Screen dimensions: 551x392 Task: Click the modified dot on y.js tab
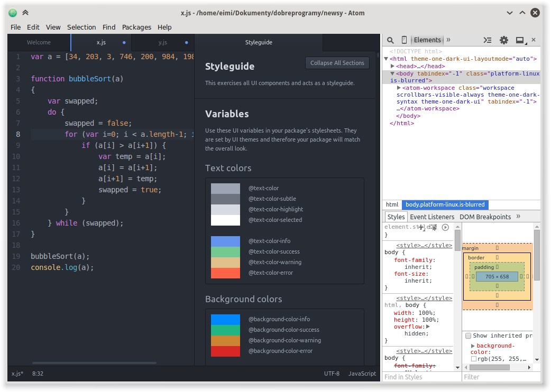(186, 42)
